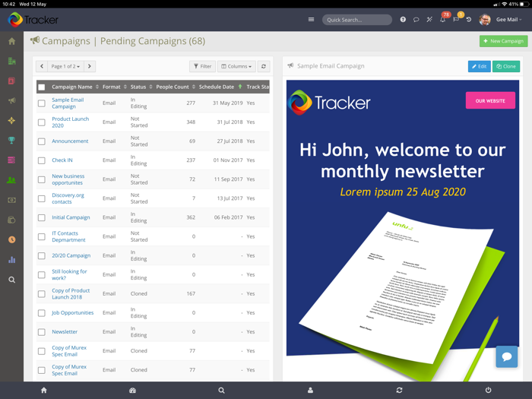Open the money banknote icon in sidebar
Screen dimensions: 532x399
(11, 200)
